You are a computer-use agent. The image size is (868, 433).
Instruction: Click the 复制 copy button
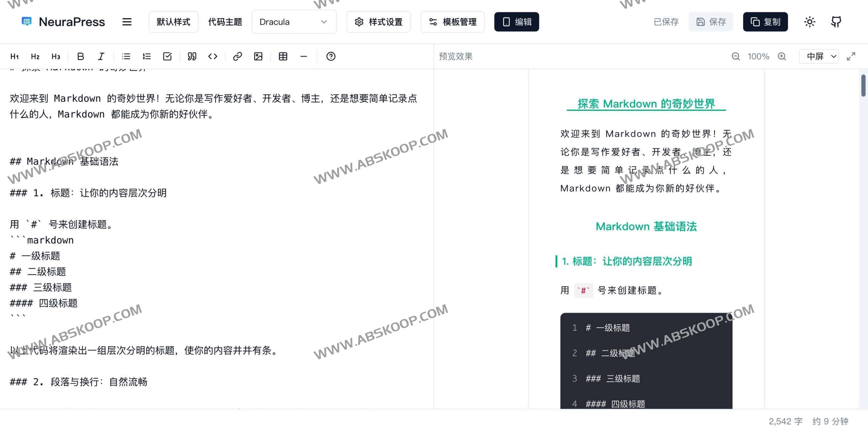(766, 21)
